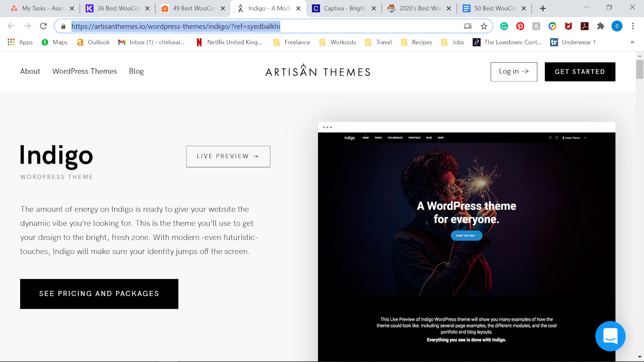Open the Workouts bookmarks folder
The height and width of the screenshot is (362, 644).
pos(338,42)
